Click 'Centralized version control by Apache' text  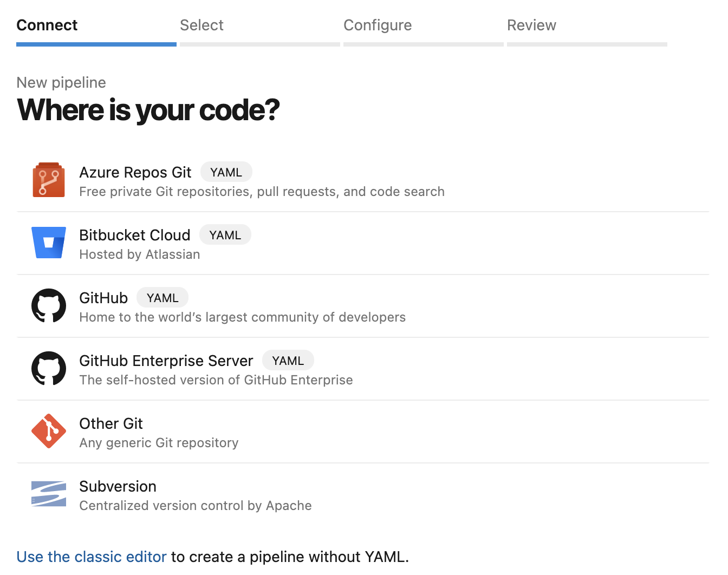point(196,506)
